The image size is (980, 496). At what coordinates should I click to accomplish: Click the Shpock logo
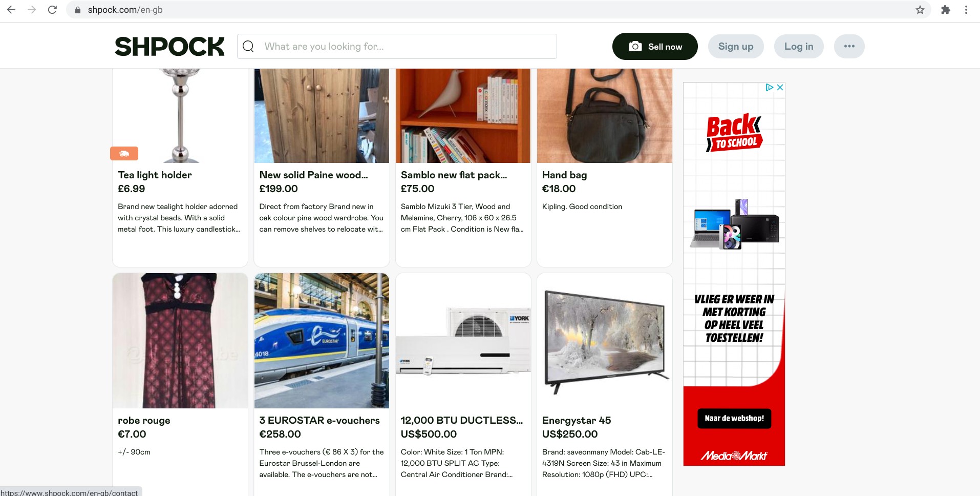[x=169, y=47]
